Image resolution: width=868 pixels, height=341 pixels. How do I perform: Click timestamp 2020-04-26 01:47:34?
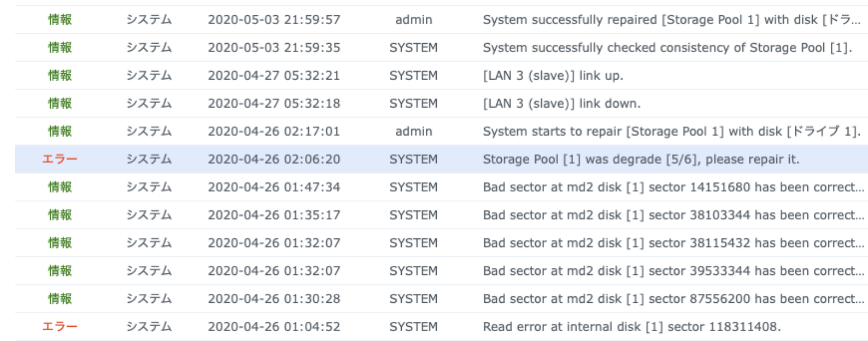click(x=274, y=187)
